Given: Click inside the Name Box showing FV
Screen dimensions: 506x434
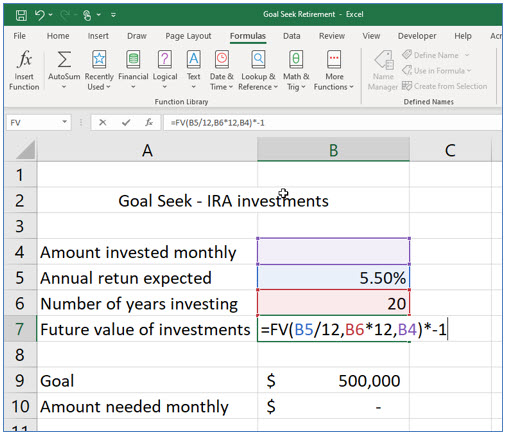Looking at the screenshot, I should click(33, 123).
